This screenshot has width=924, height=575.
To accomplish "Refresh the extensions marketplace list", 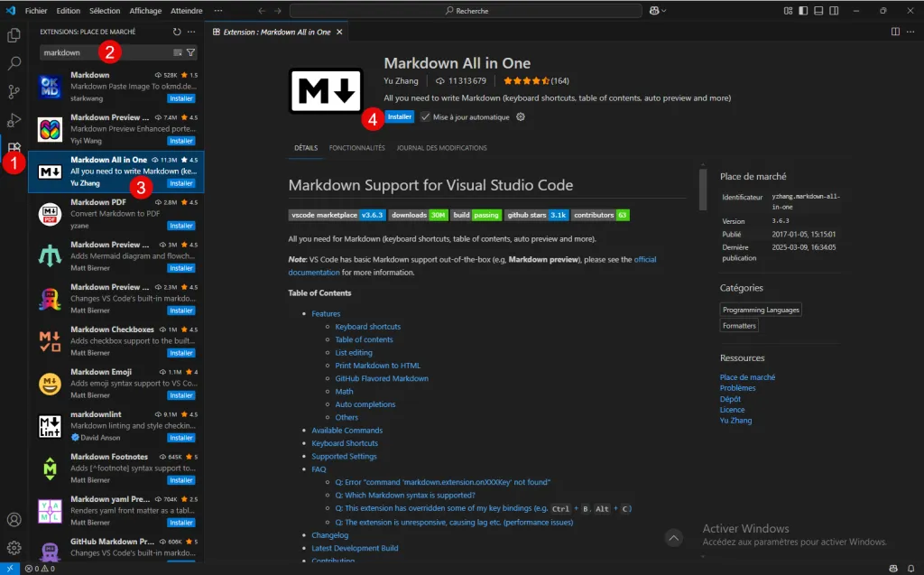I will (x=177, y=32).
